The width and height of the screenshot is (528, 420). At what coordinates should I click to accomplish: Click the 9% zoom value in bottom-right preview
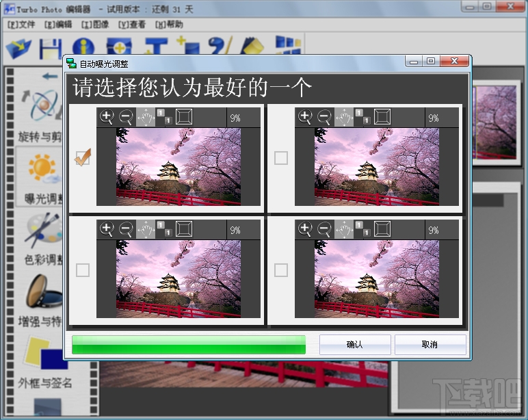[434, 230]
